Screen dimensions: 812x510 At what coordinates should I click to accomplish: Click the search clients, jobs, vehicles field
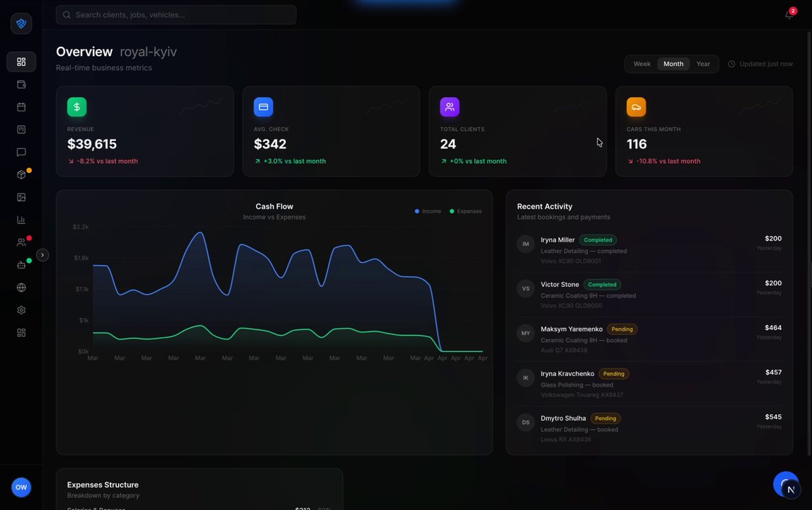coord(176,14)
